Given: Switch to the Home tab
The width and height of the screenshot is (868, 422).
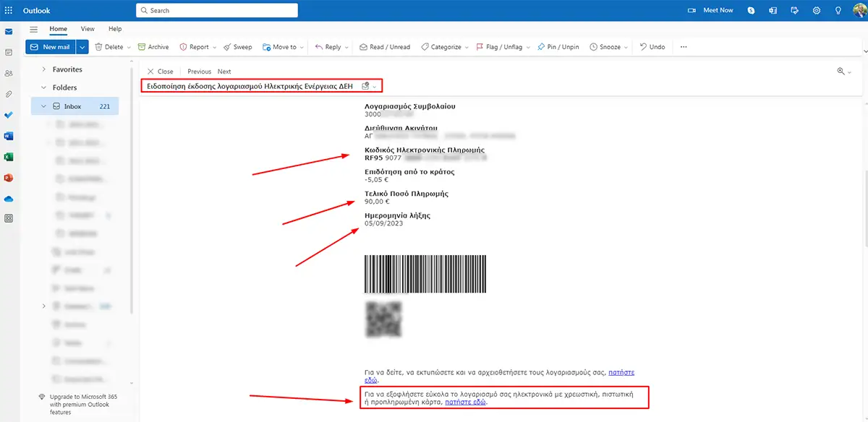Looking at the screenshot, I should (59, 29).
